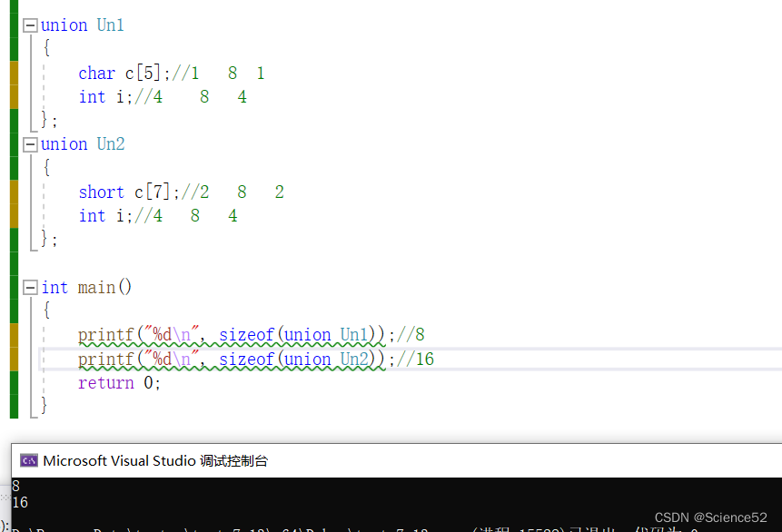Screen dimensions: 782x532
Task: Click the '//2 8 2' comment
Action: [x=233, y=192]
